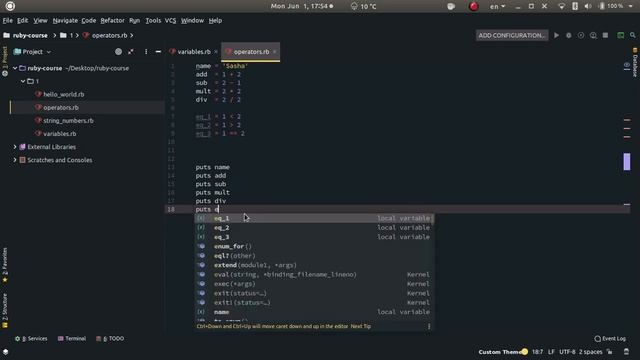Open the Edit menu

[x=22, y=20]
